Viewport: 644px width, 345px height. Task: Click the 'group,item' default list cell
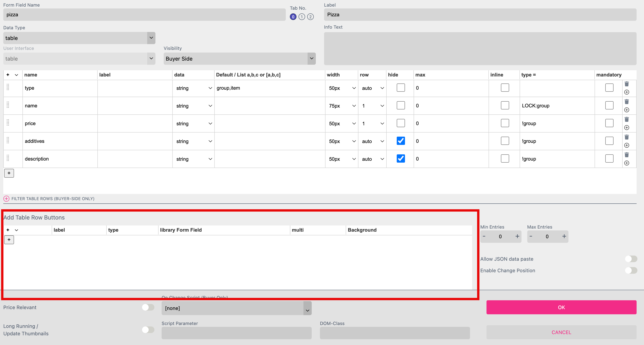[x=270, y=88]
